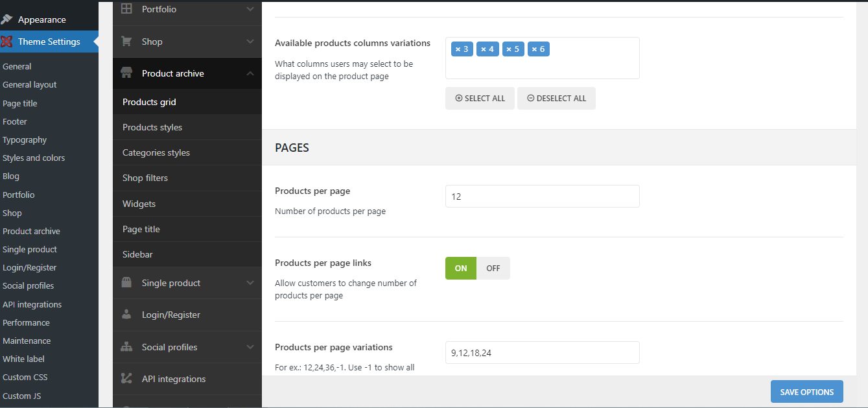
Task: Expand the Single product section chevron
Action: 250,283
